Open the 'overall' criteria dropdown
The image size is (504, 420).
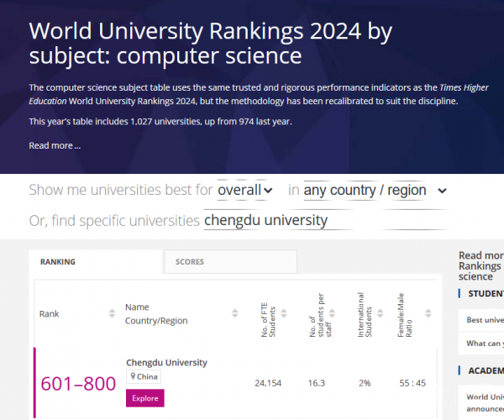245,191
